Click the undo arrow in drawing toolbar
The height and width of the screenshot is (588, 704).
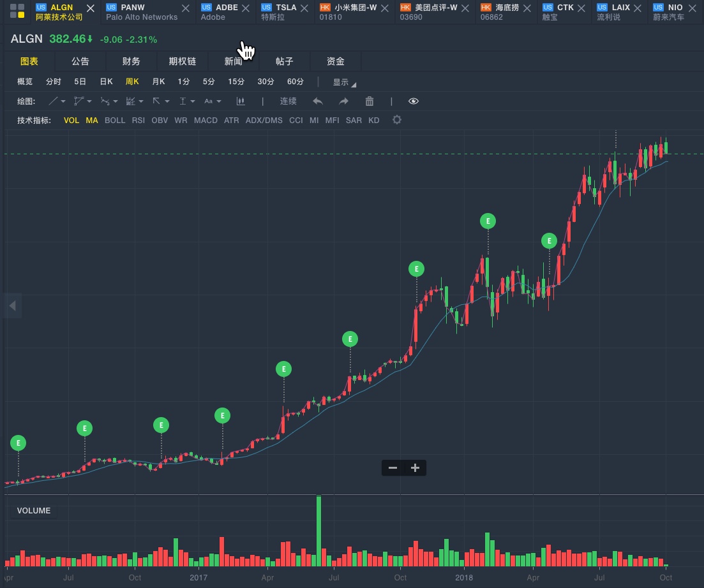318,101
